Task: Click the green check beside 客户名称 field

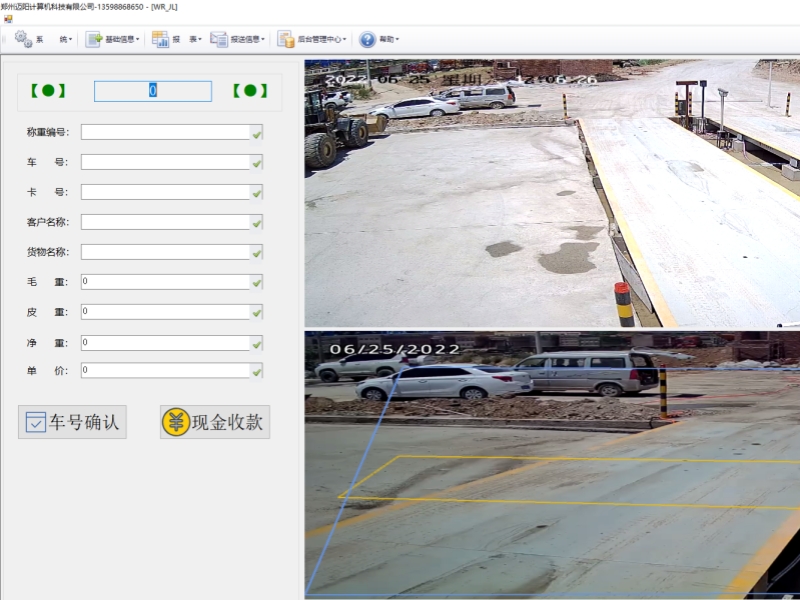Action: [x=256, y=222]
